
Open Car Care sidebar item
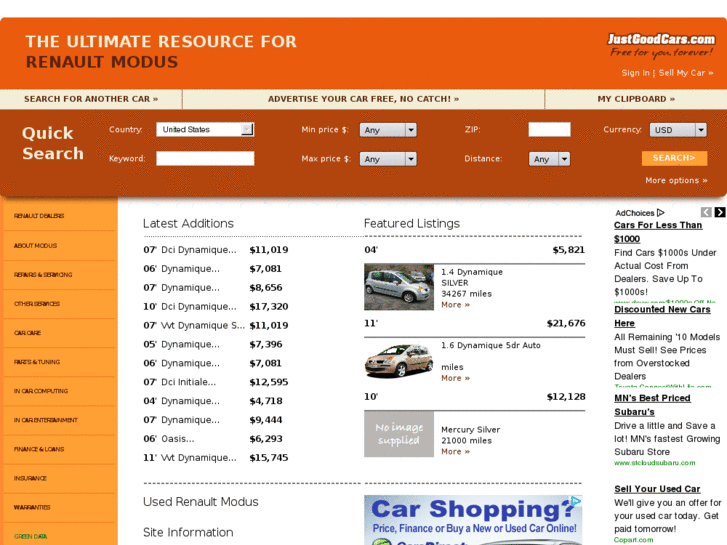pyautogui.click(x=27, y=333)
